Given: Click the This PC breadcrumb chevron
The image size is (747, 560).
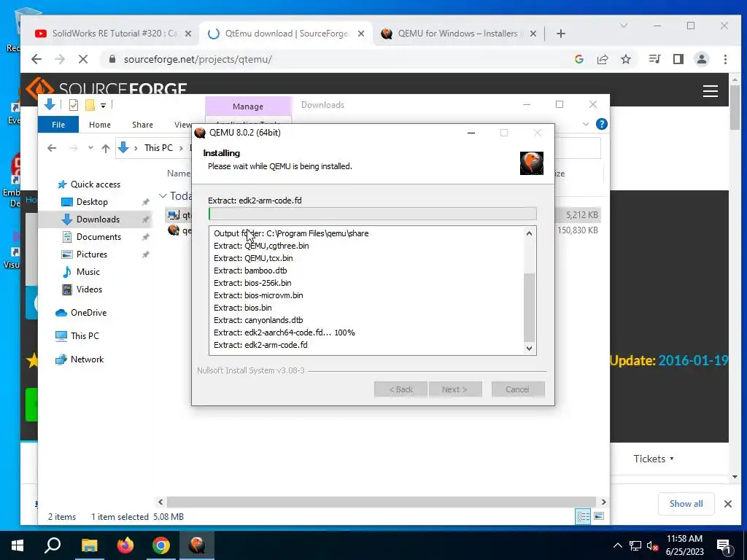Looking at the screenshot, I should pos(181,148).
